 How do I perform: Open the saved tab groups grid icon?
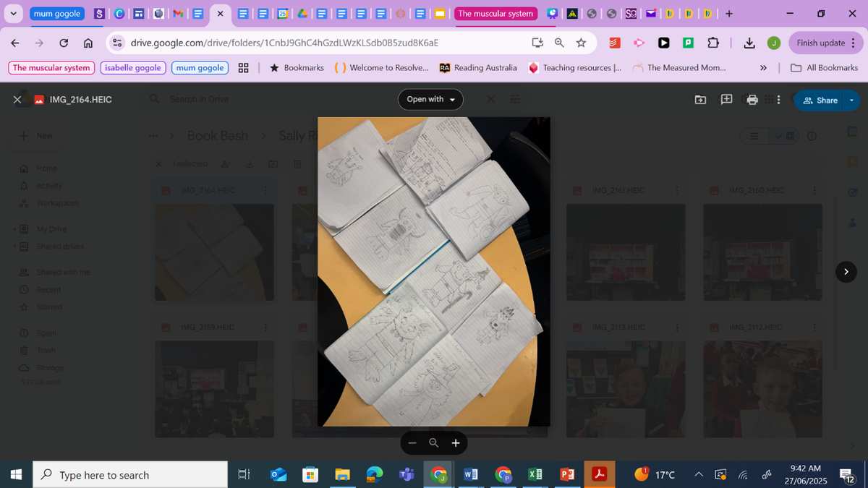[x=244, y=68]
